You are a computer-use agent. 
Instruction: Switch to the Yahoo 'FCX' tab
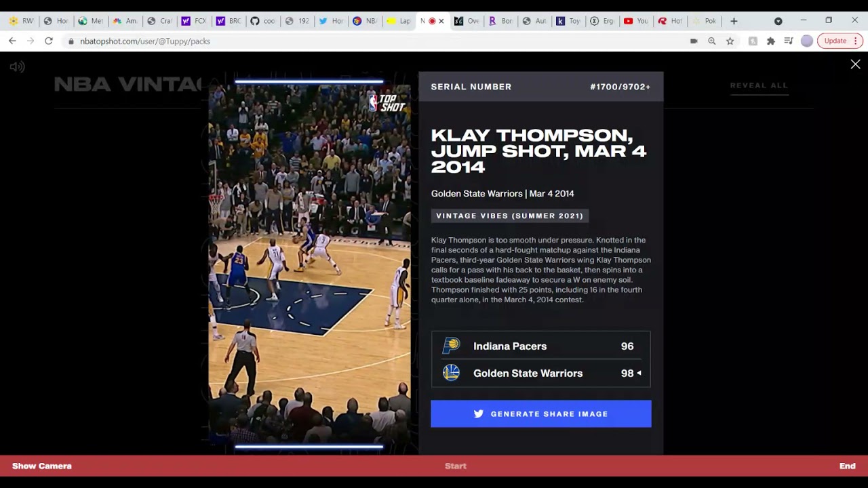[194, 21]
